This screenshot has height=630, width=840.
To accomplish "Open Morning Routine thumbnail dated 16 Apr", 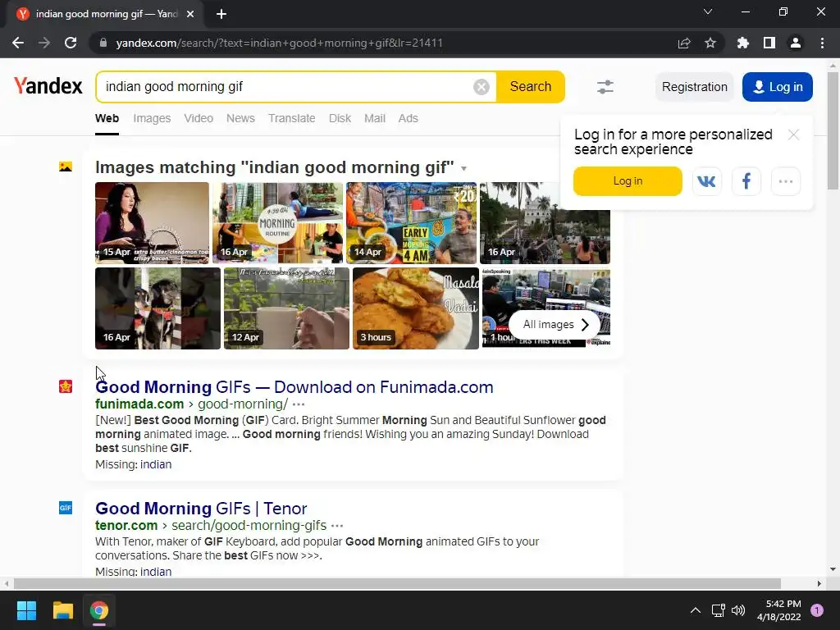I will tap(277, 223).
